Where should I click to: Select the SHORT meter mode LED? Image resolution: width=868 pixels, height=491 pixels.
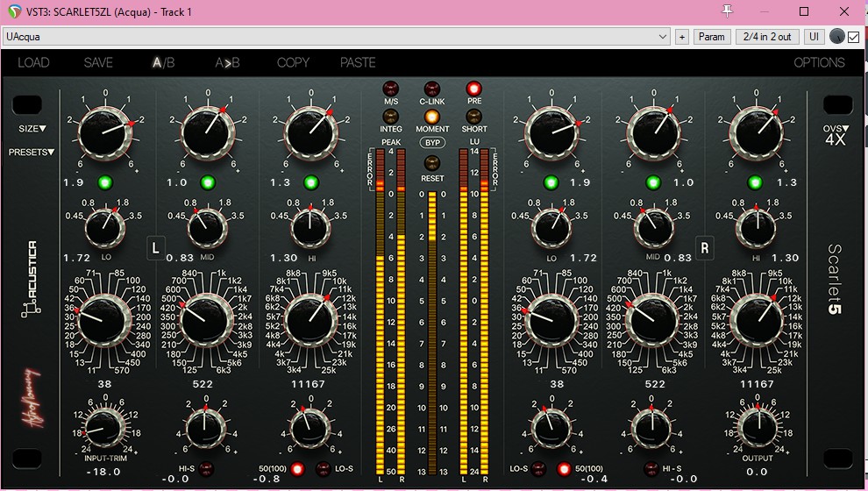[473, 117]
